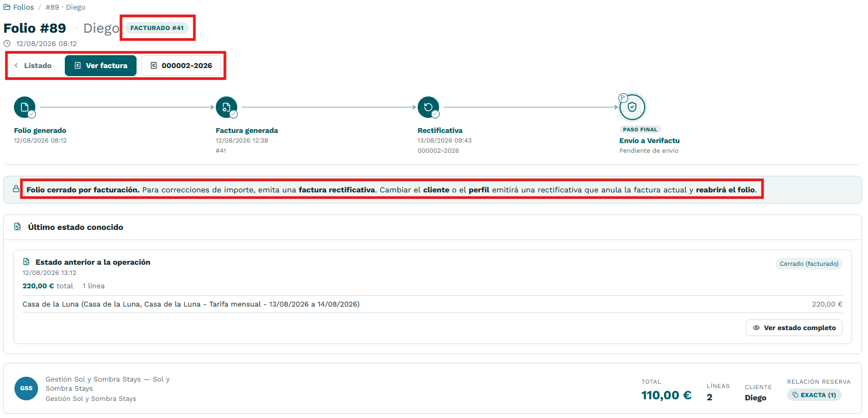Click the '220,00 € total' amount

tap(48, 286)
